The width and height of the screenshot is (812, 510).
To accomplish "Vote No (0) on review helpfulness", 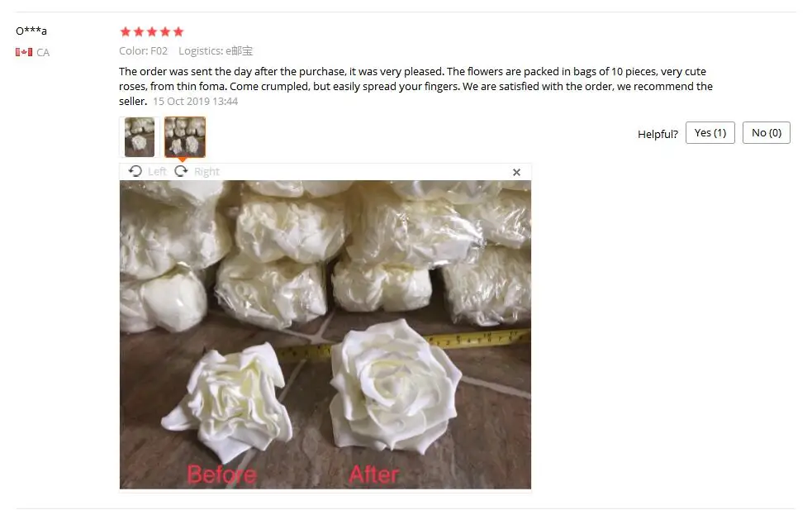I will pyautogui.click(x=766, y=133).
